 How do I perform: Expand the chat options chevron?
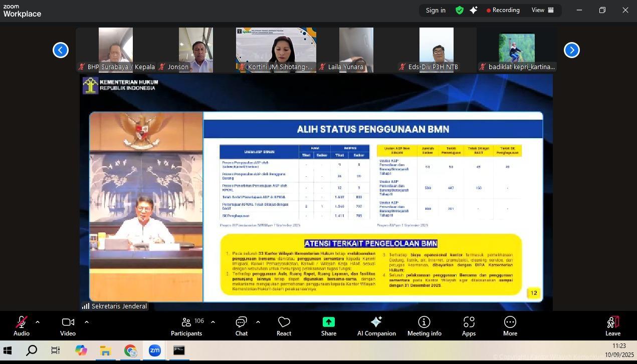pos(258,322)
